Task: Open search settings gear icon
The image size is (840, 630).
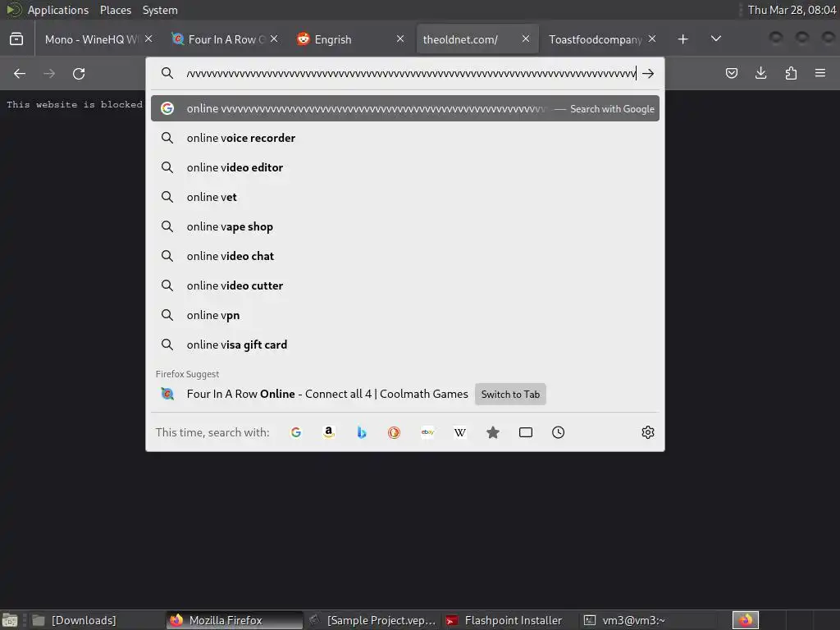Action: pyautogui.click(x=648, y=432)
